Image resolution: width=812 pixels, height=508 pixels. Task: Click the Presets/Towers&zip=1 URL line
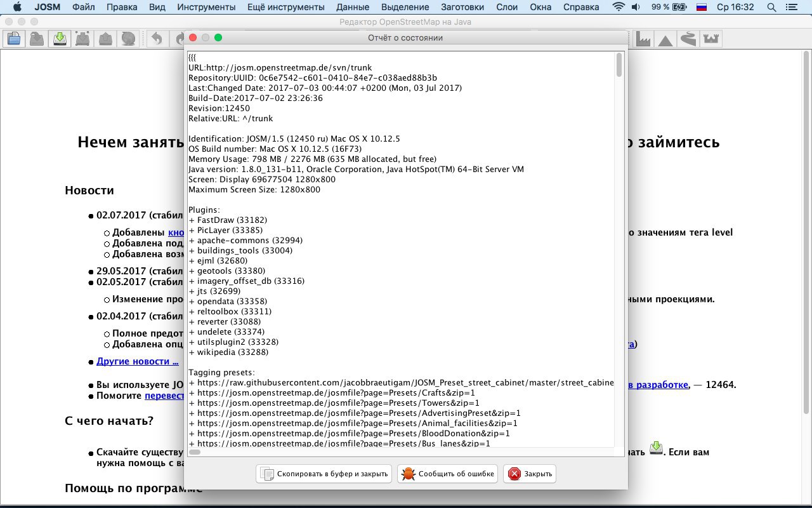coord(334,403)
